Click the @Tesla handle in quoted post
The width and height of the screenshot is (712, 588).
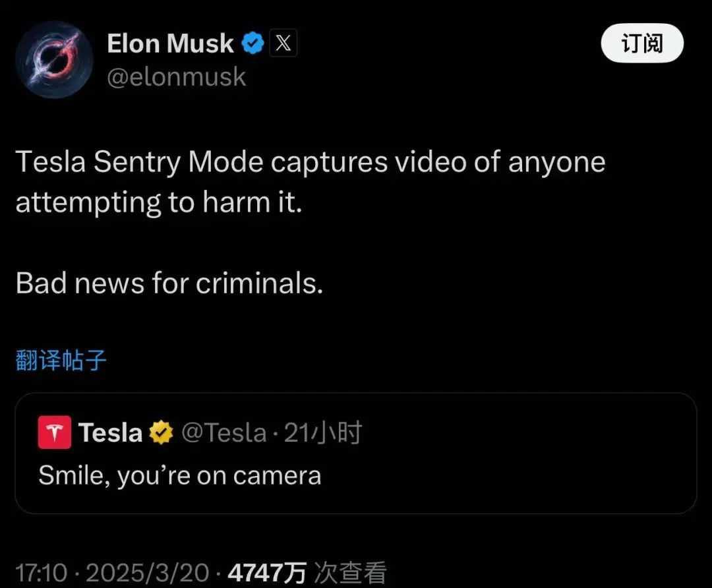click(x=223, y=433)
